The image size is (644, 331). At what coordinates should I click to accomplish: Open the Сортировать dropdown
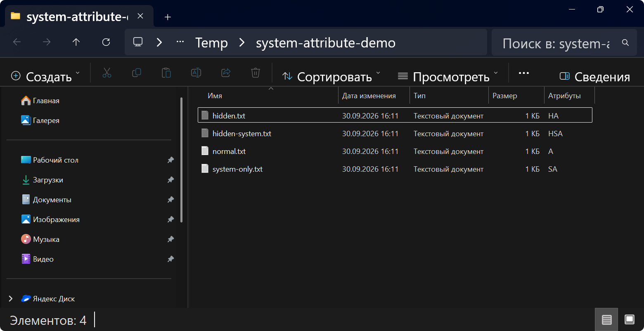331,76
